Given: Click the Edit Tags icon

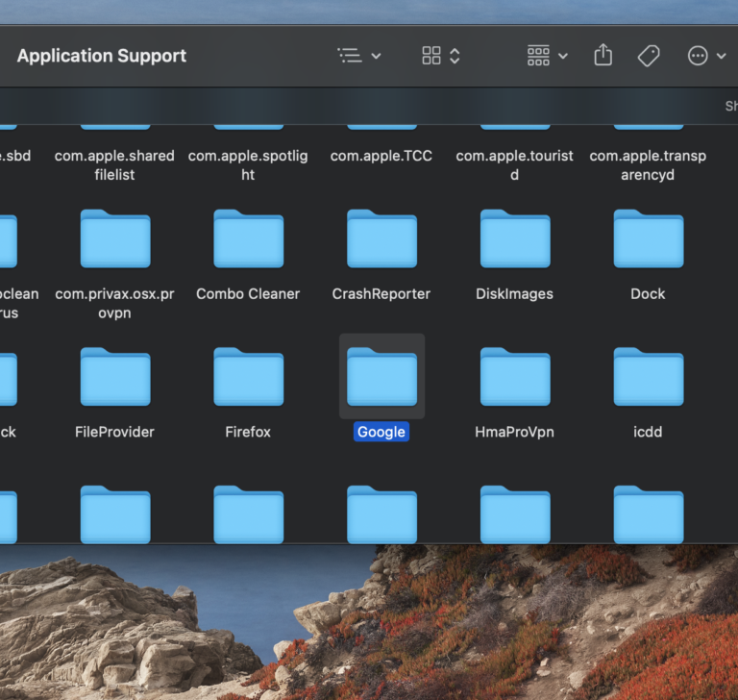Looking at the screenshot, I should [x=649, y=56].
